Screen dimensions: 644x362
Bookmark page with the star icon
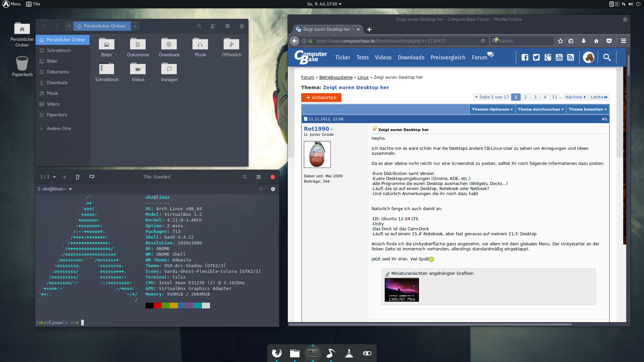click(x=560, y=41)
